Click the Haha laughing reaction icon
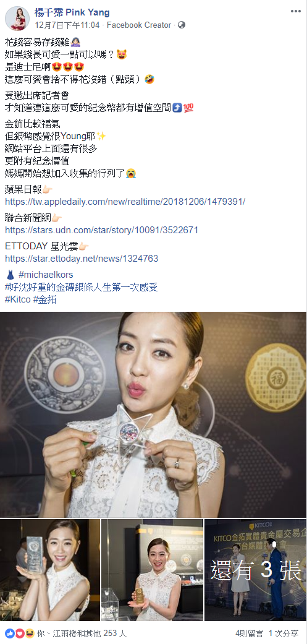The width and height of the screenshot is (307, 644). tap(29, 633)
